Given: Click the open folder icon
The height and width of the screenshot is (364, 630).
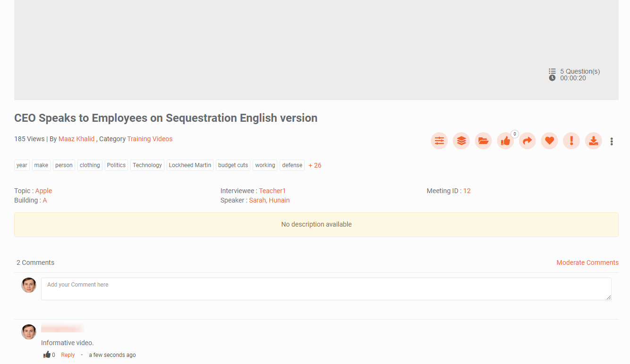Looking at the screenshot, I should [x=483, y=141].
